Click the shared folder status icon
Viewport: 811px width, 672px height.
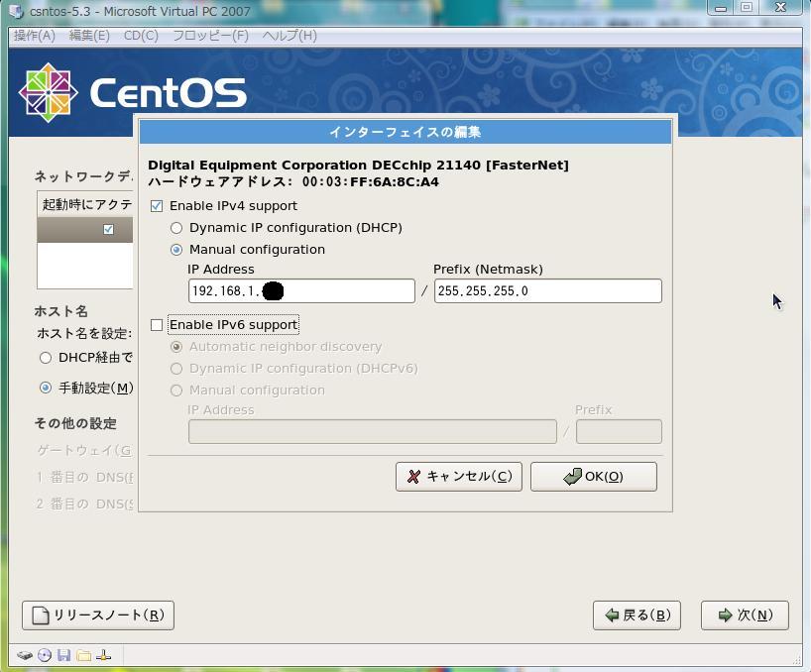pyautogui.click(x=84, y=655)
